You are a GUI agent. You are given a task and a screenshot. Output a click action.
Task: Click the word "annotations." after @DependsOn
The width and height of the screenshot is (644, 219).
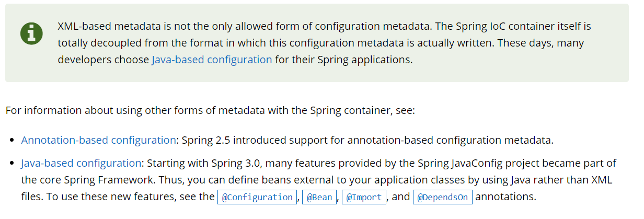pos(506,198)
